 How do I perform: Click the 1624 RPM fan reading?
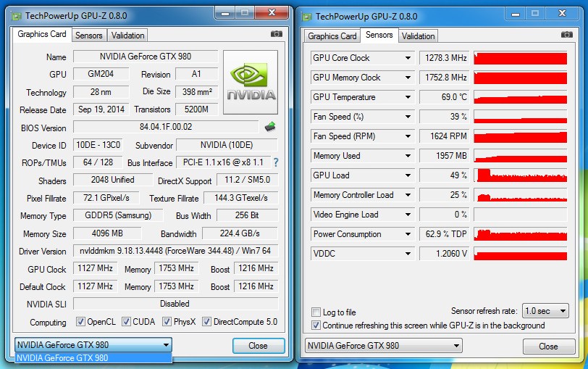tap(444, 136)
